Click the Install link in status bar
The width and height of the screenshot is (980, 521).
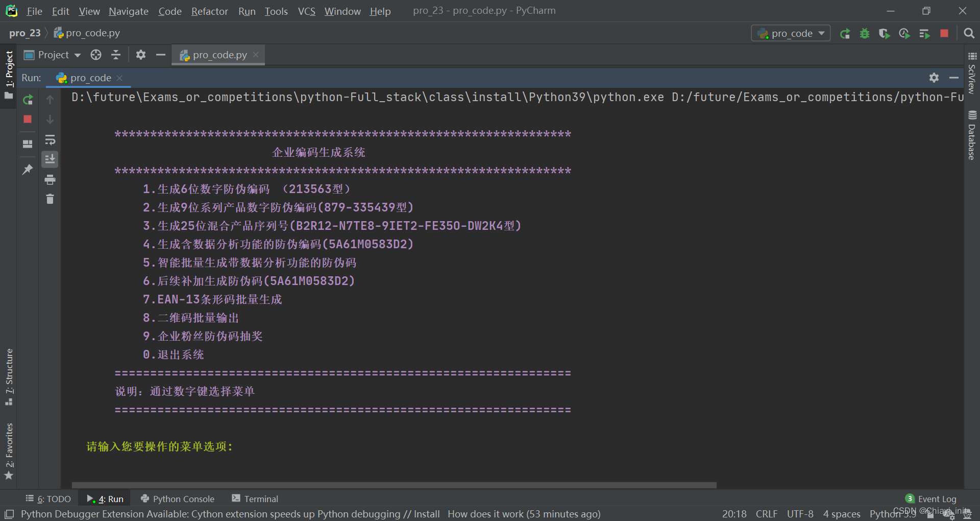click(x=427, y=514)
